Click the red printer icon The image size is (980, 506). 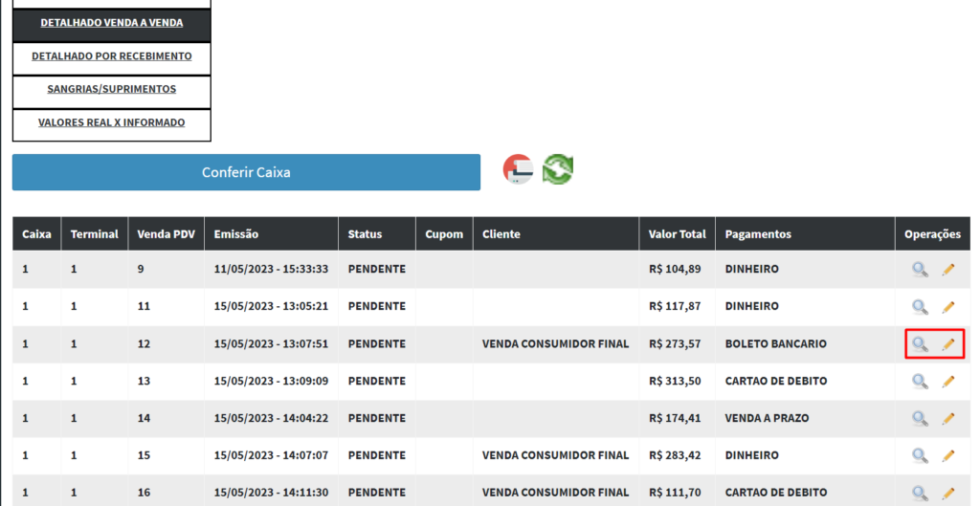pos(518,169)
